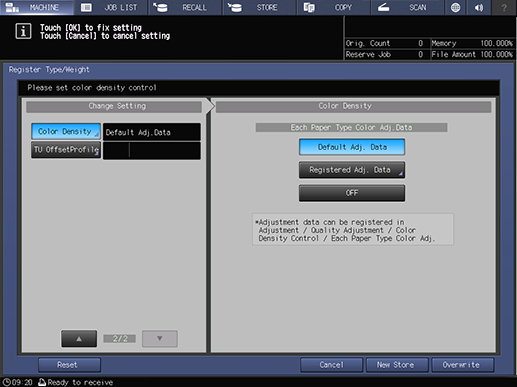
Task: Choose Registered Adj. Data option
Action: 352,170
